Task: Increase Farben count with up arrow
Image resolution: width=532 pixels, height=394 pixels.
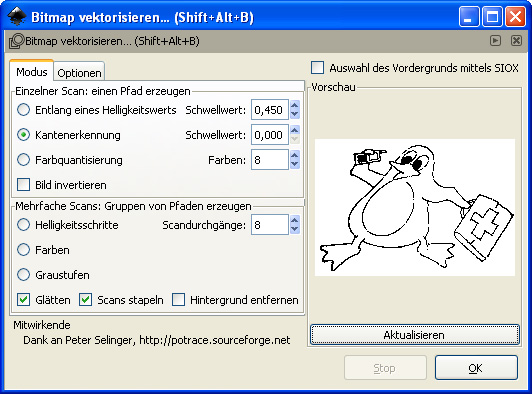Action: point(294,155)
